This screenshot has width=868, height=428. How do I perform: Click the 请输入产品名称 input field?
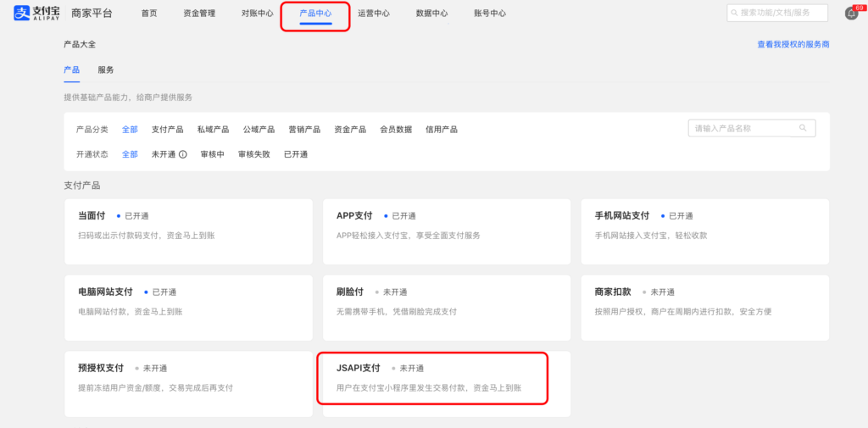coord(742,128)
